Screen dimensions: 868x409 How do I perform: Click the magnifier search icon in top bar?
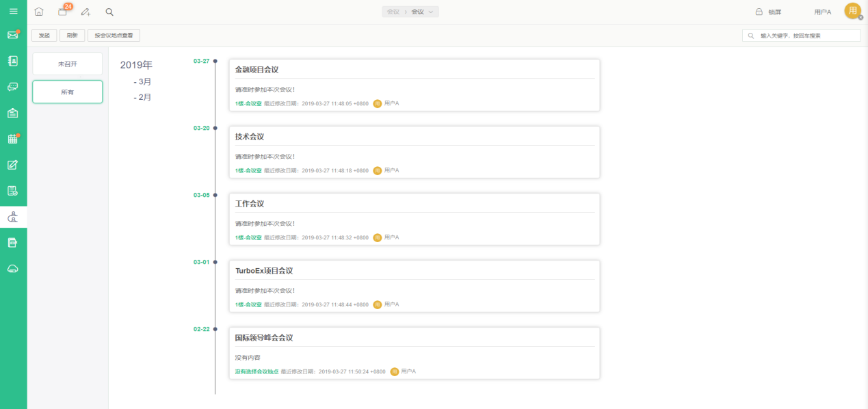click(x=109, y=12)
